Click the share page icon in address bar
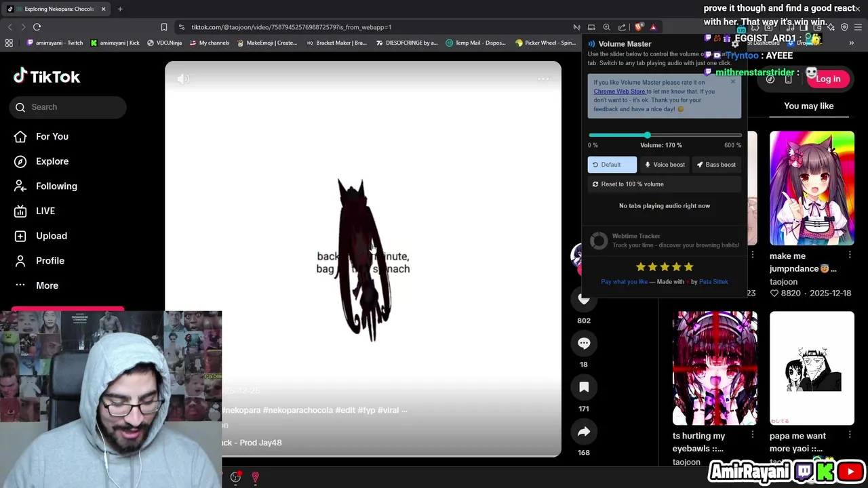The width and height of the screenshot is (868, 488). click(622, 27)
